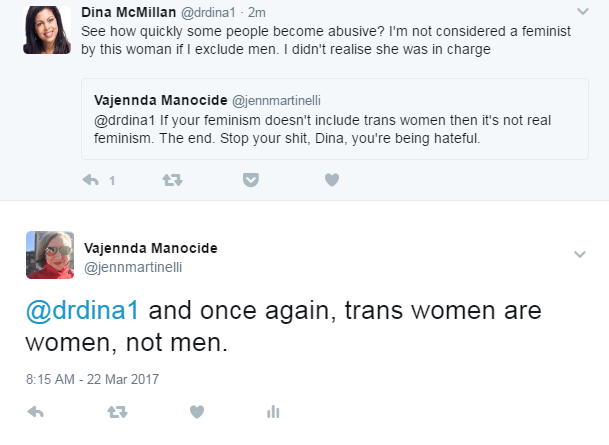Reply to Dina McMillan's tweet
This screenshot has height=445, width=609.
pyautogui.click(x=91, y=180)
